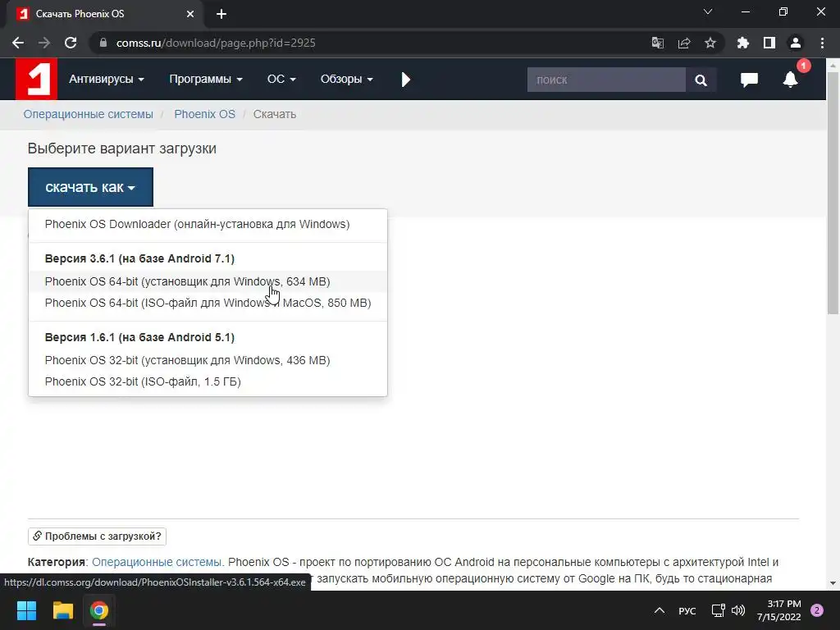This screenshot has height=630, width=840.
Task: Click the padlock site info icon
Action: [x=103, y=43]
